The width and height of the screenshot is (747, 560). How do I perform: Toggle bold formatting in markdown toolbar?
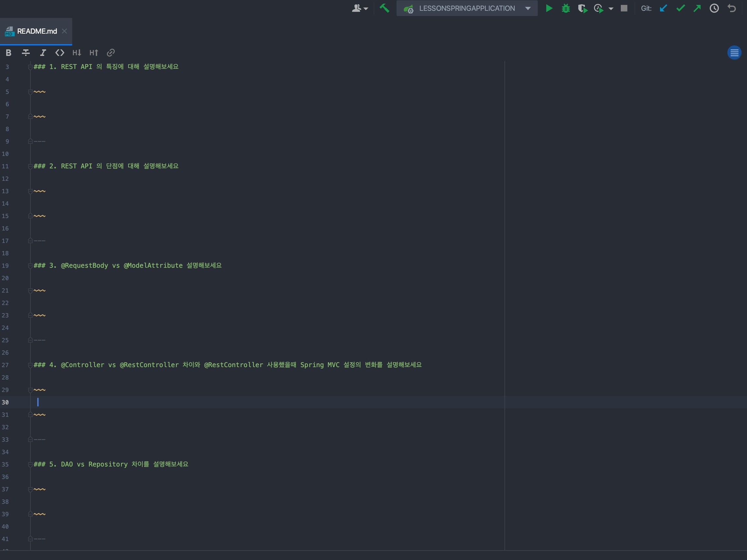coord(8,53)
